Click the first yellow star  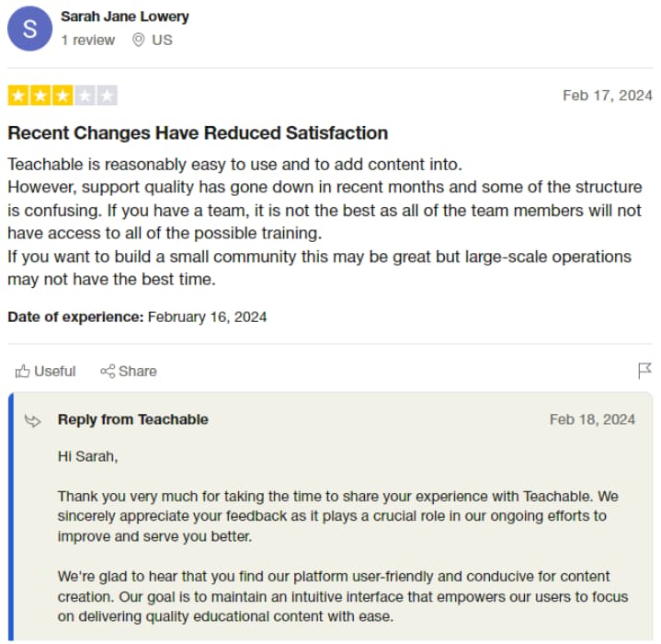(18, 96)
